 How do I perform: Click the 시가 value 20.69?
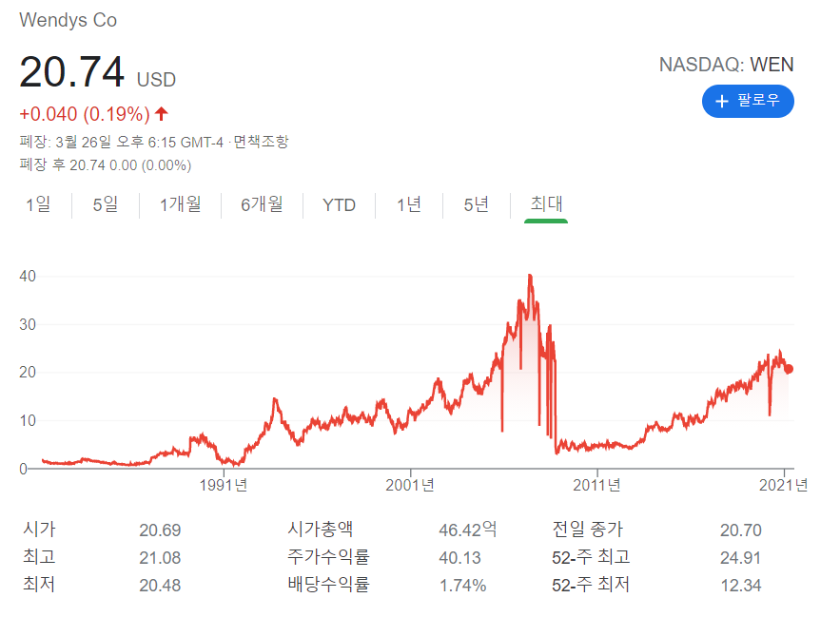coord(160,530)
